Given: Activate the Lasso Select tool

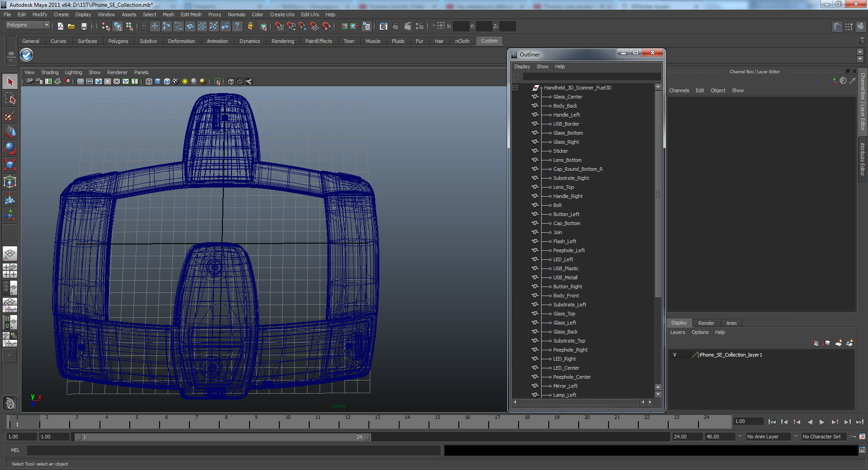Looking at the screenshot, I should pos(10,99).
